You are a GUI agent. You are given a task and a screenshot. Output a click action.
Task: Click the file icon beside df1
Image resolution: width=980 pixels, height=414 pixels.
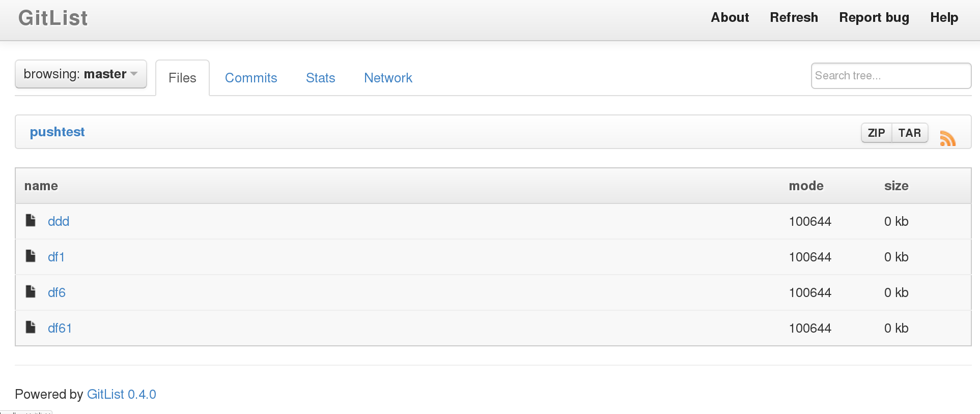pos(31,256)
